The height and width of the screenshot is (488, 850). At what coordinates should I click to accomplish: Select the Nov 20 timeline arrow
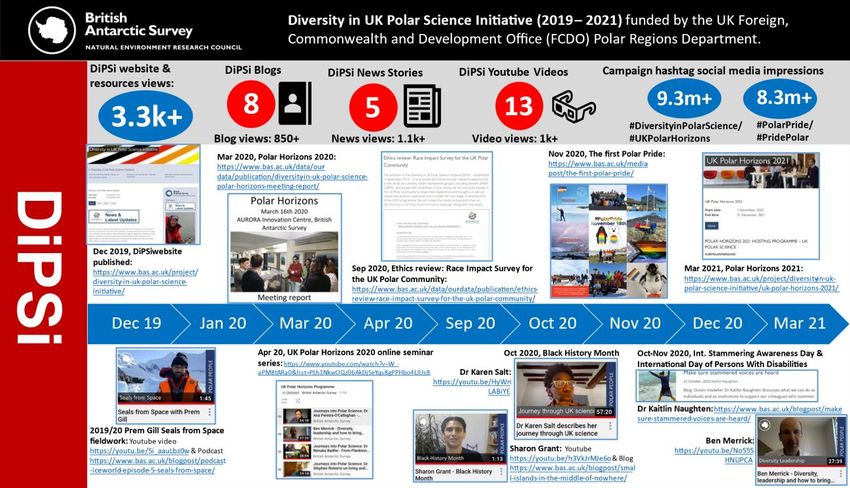tap(635, 324)
